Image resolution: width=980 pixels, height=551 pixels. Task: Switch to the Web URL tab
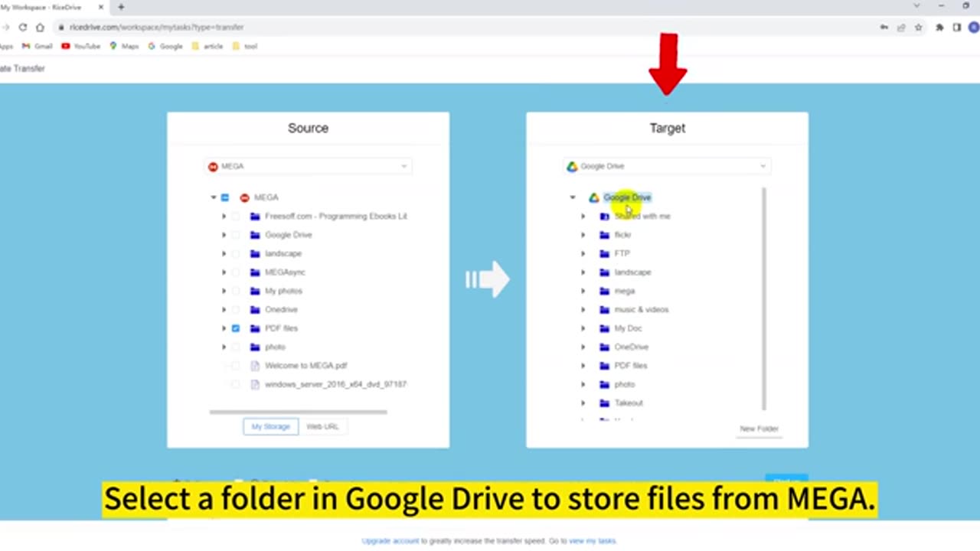click(x=322, y=426)
